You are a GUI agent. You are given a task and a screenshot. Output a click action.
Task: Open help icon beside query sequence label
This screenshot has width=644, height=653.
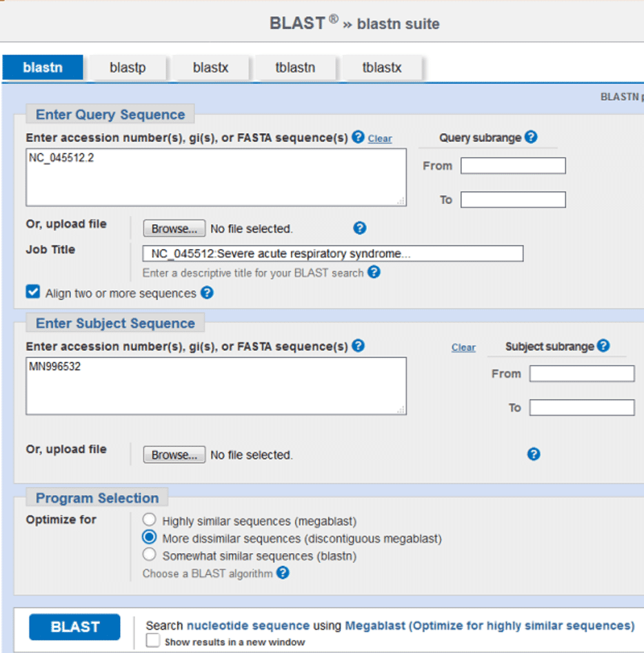point(358,137)
